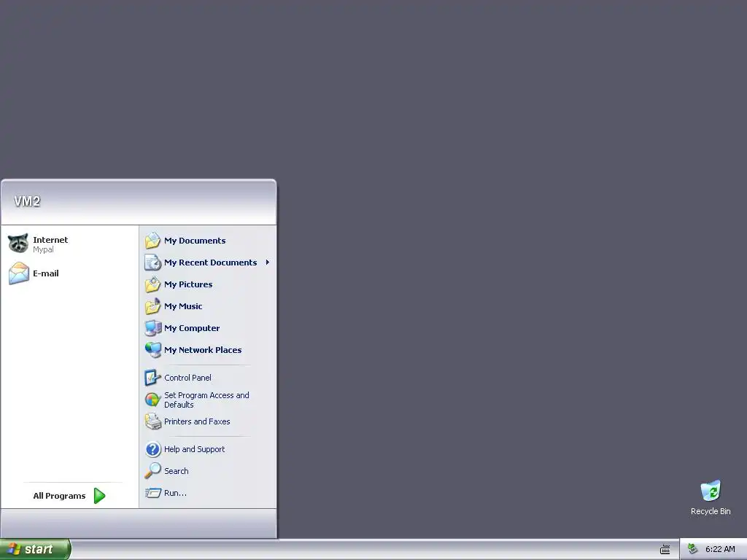The height and width of the screenshot is (560, 747).
Task: Click Search label text
Action: click(x=177, y=471)
